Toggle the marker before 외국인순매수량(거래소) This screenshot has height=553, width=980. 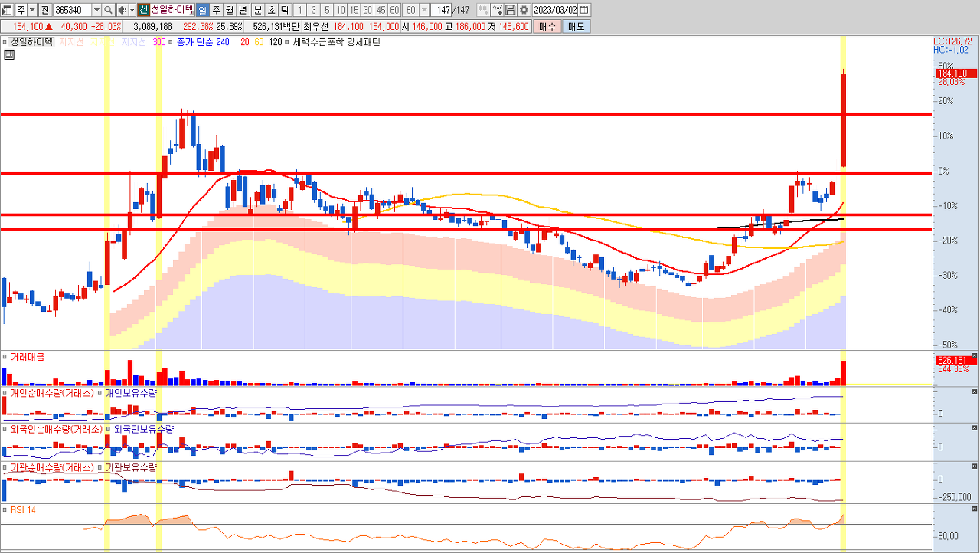coord(5,429)
